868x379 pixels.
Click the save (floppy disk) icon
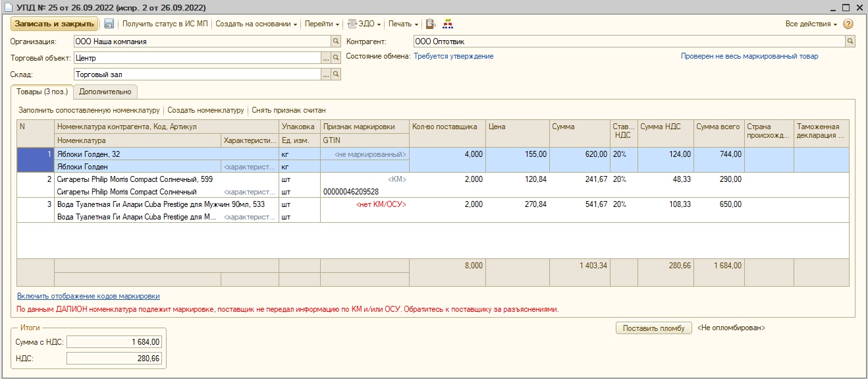[109, 24]
